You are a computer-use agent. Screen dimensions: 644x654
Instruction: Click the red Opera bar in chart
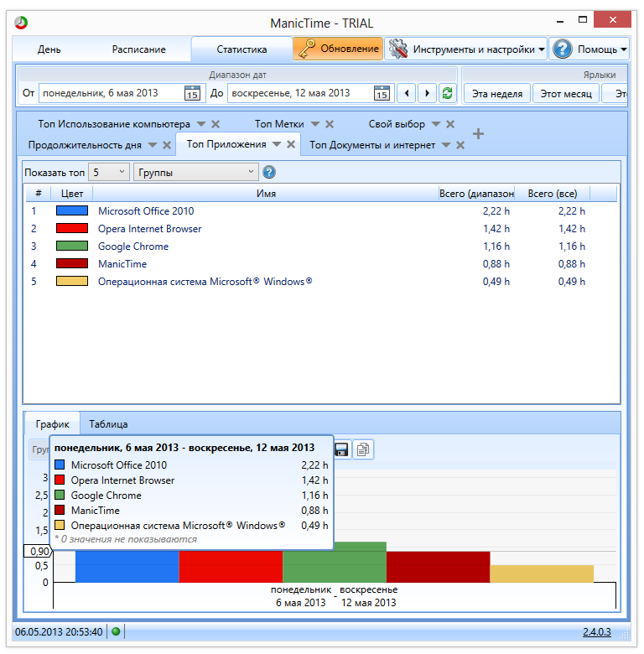(x=231, y=567)
